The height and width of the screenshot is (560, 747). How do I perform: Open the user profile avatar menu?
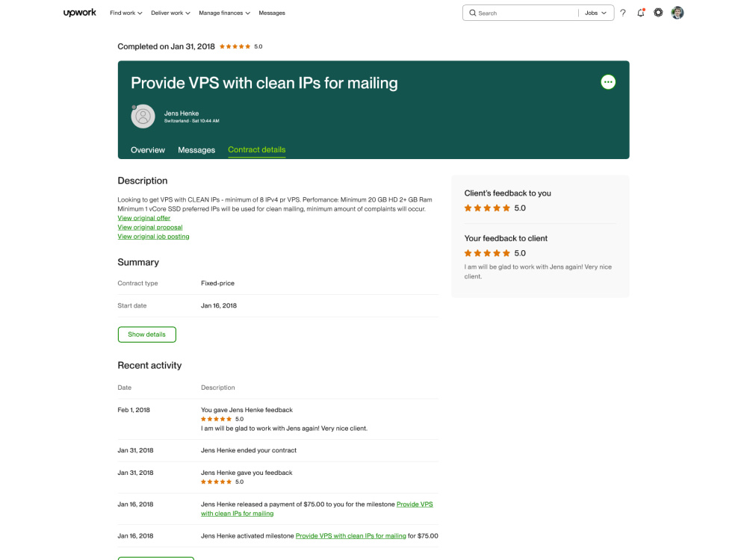[x=677, y=13]
